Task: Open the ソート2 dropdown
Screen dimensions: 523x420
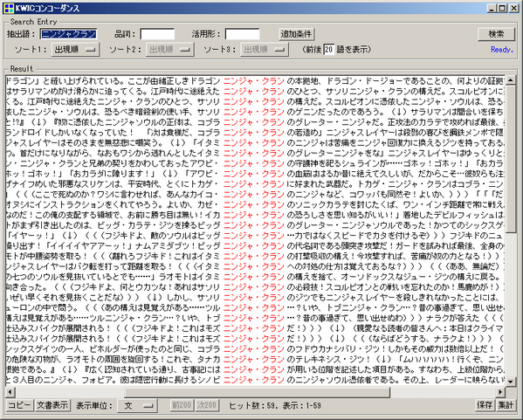Action: point(170,50)
